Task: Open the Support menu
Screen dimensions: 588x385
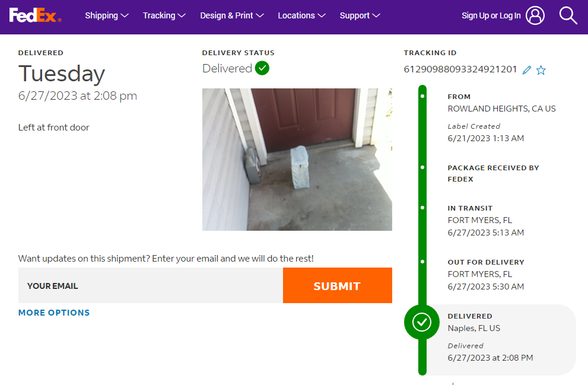Action: coord(360,15)
